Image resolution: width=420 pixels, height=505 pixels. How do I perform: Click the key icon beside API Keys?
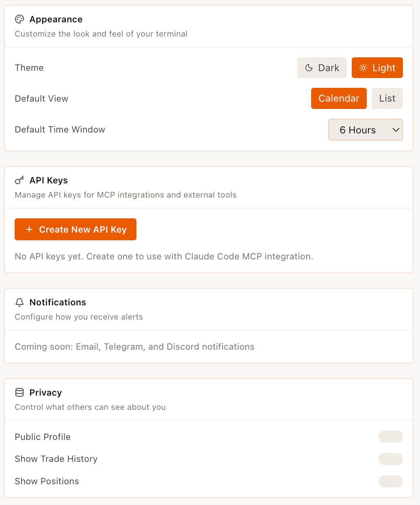coord(19,181)
